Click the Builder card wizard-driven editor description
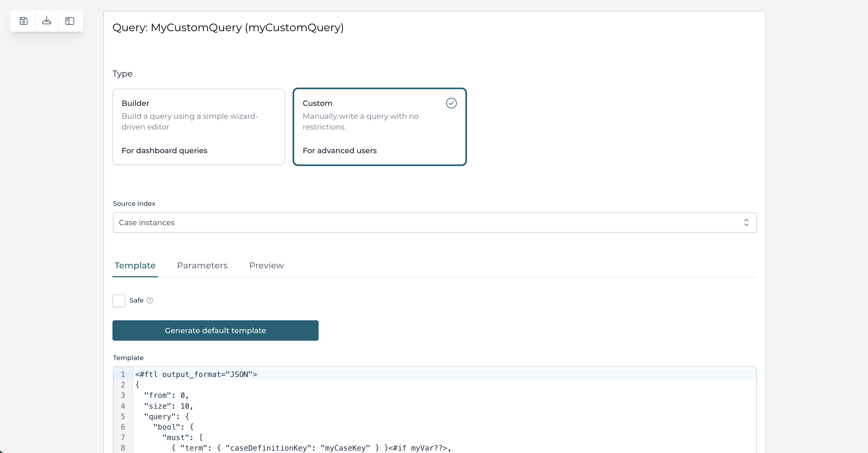The image size is (868, 453). pos(189,121)
